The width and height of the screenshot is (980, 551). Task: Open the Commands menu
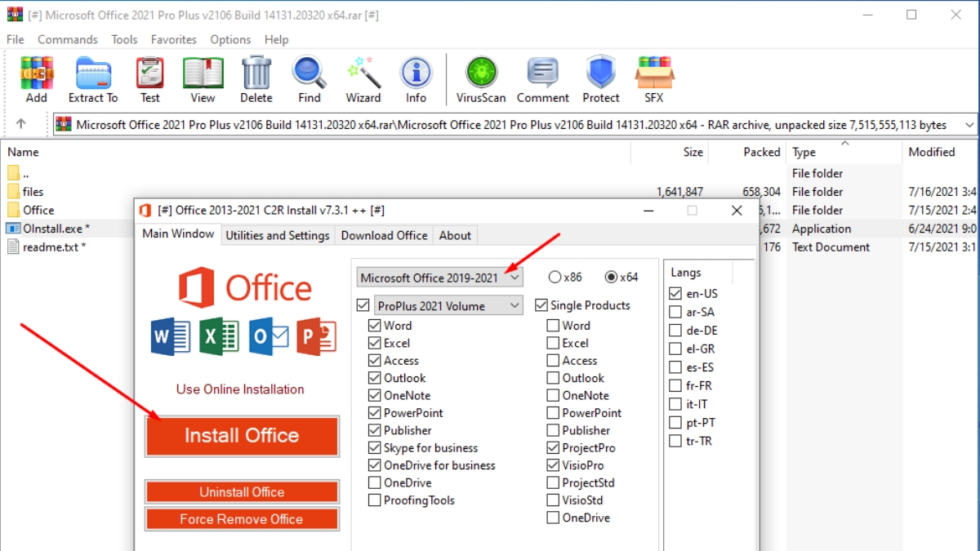pos(67,39)
